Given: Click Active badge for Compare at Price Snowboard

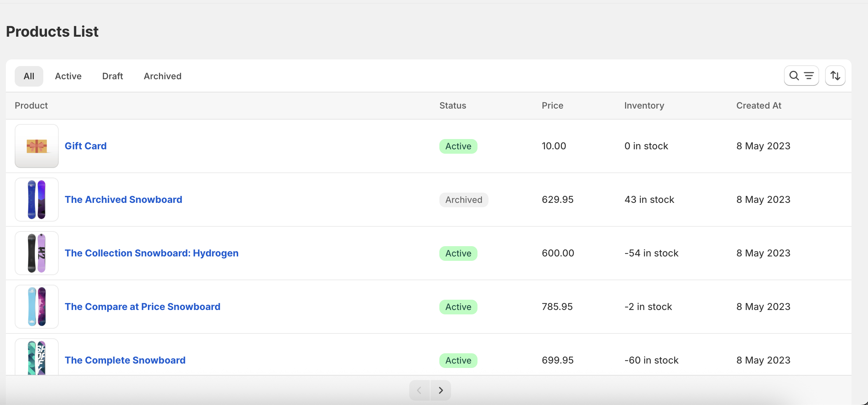Looking at the screenshot, I should pos(458,307).
